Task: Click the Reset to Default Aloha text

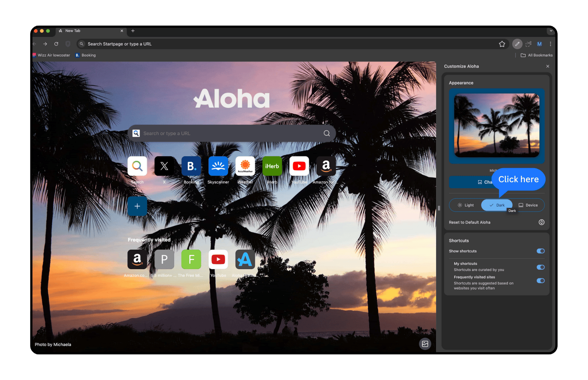Action: pos(469,222)
